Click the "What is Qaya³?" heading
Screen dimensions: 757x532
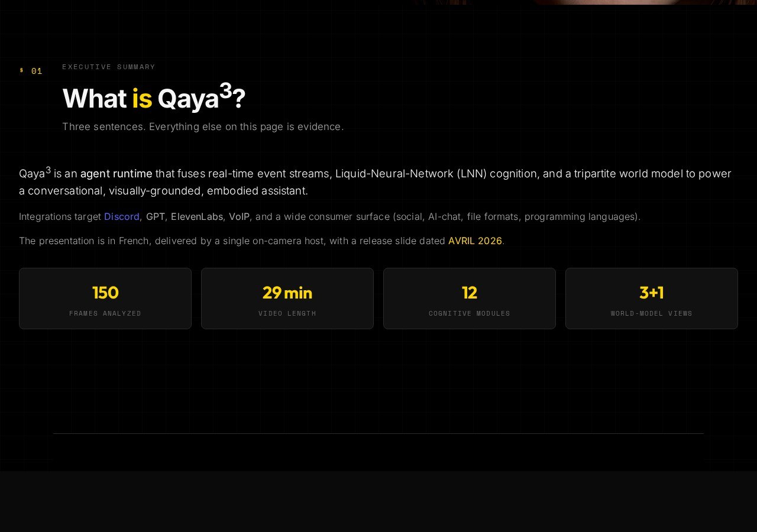tap(154, 97)
